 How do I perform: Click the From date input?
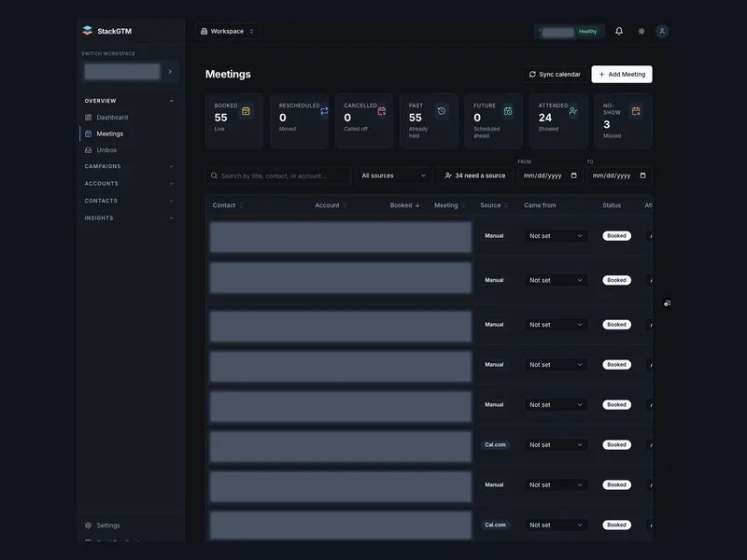(550, 175)
